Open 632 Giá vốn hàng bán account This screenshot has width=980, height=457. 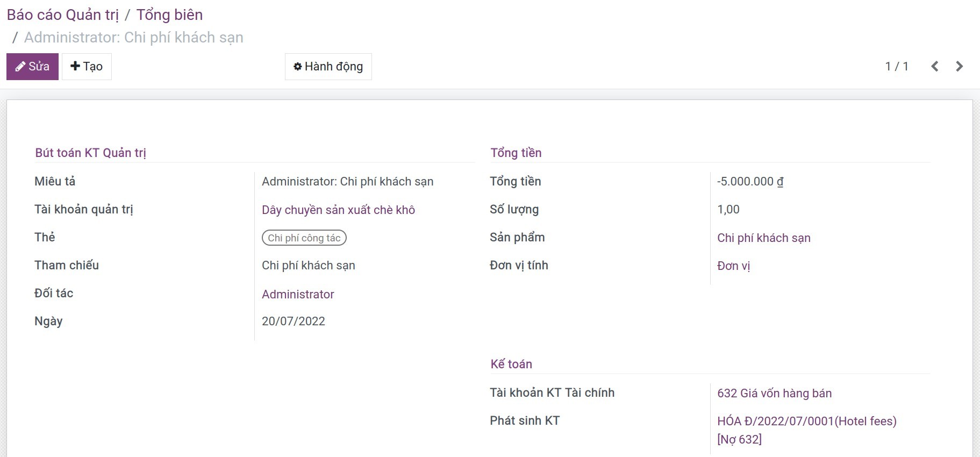click(774, 393)
